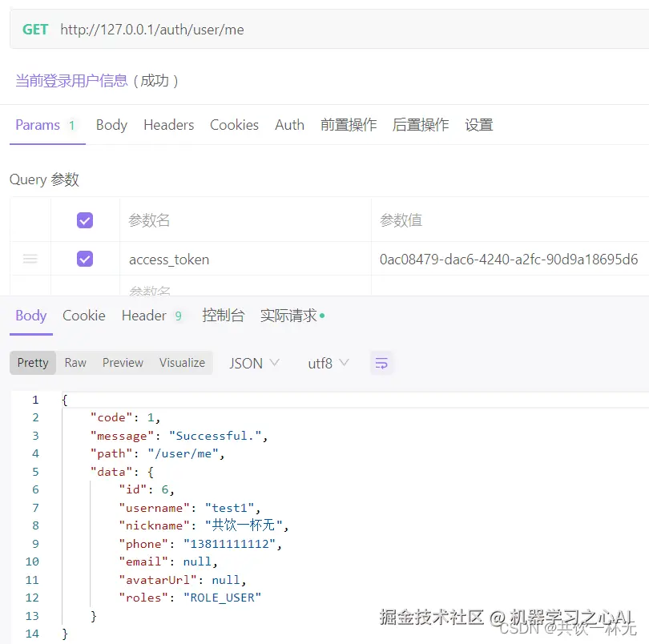Click the 当前登录用户信息 response example link
This screenshot has width=649, height=644.
[x=71, y=81]
